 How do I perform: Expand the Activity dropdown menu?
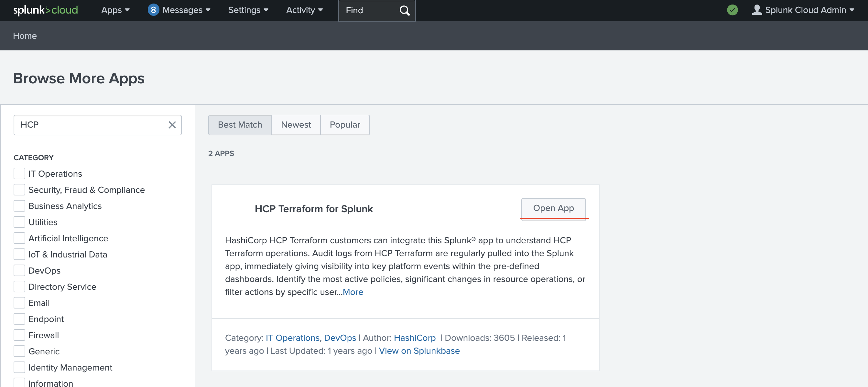(304, 10)
